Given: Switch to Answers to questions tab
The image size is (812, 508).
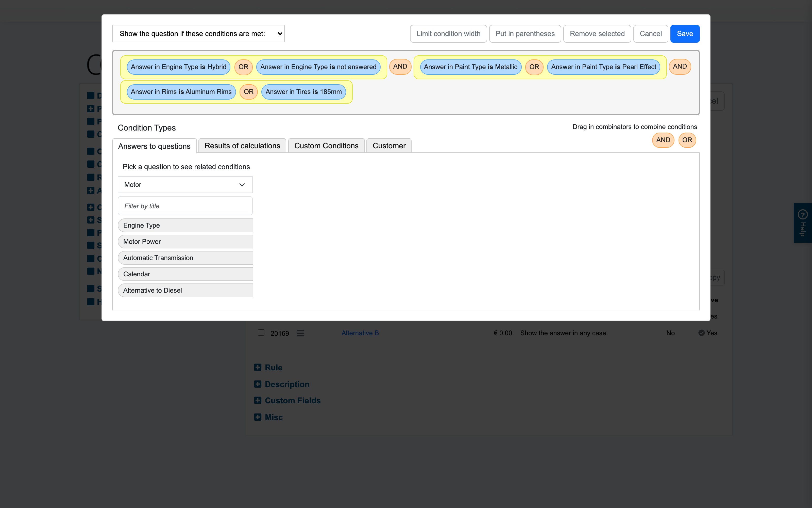Looking at the screenshot, I should [154, 146].
